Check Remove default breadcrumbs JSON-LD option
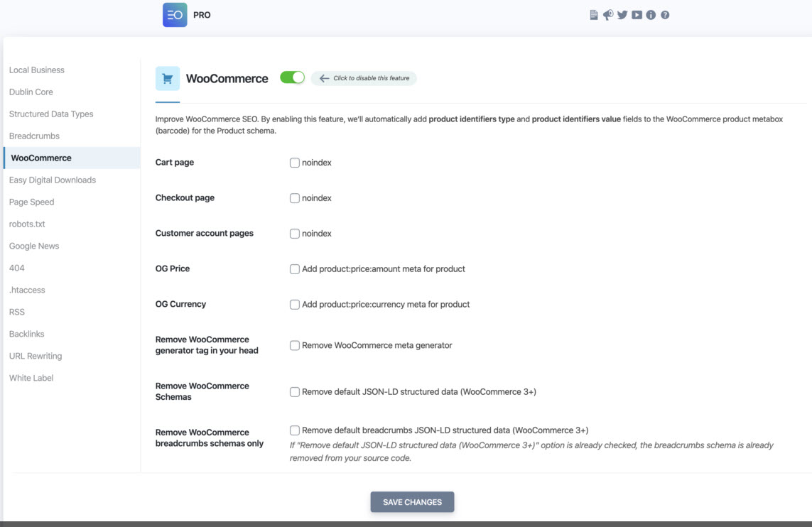812x527 pixels. click(295, 430)
